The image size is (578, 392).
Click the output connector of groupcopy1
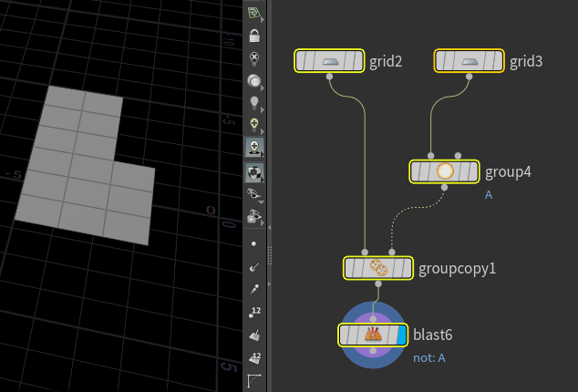[x=378, y=284]
